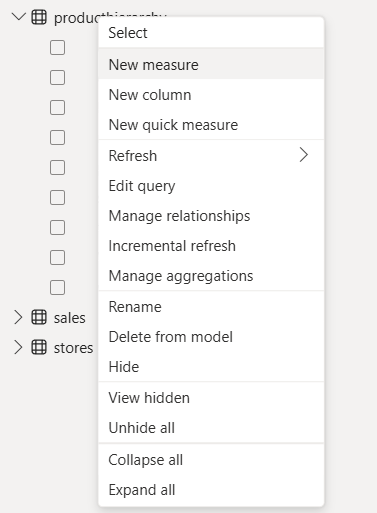377x513 pixels.
Task: Choose Expand all from the menu
Action: tap(211, 490)
